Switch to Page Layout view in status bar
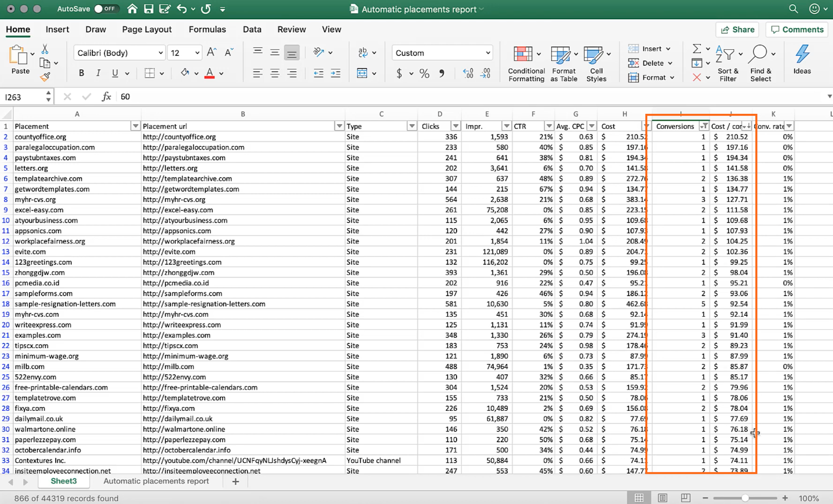 click(662, 498)
